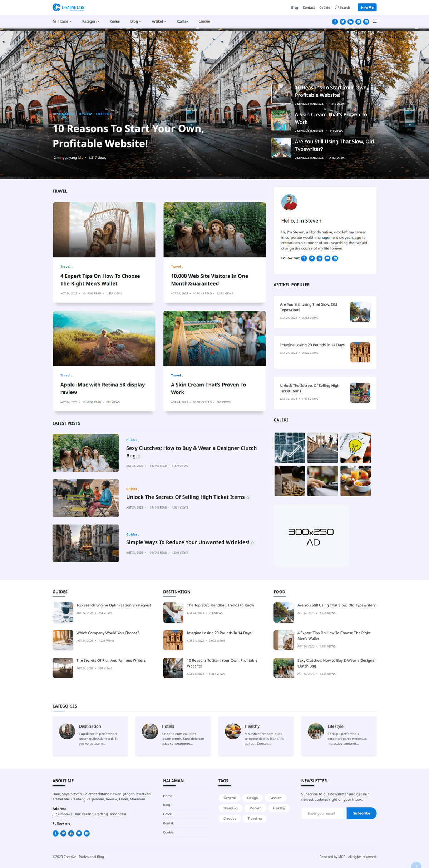
Task: Click the Facebook icon in the navigation bar
Action: (335, 22)
